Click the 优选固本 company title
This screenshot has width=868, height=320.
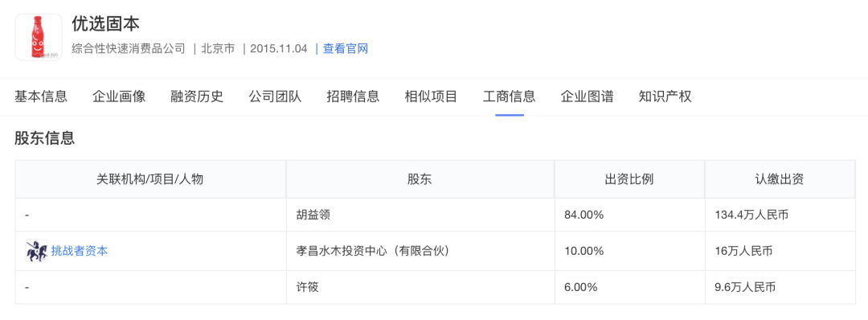[x=106, y=23]
